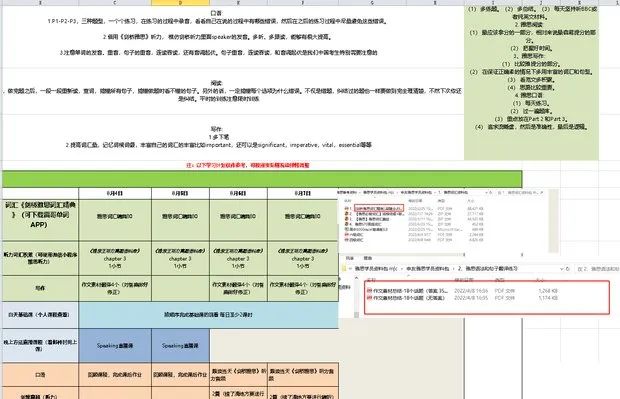
Task: Click the green notes box at top right
Action: [x=531, y=82]
